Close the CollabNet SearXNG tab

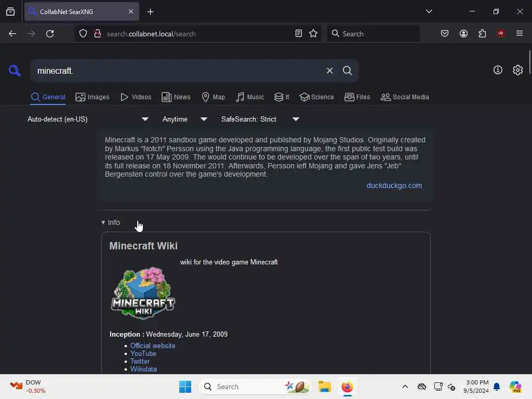(131, 11)
